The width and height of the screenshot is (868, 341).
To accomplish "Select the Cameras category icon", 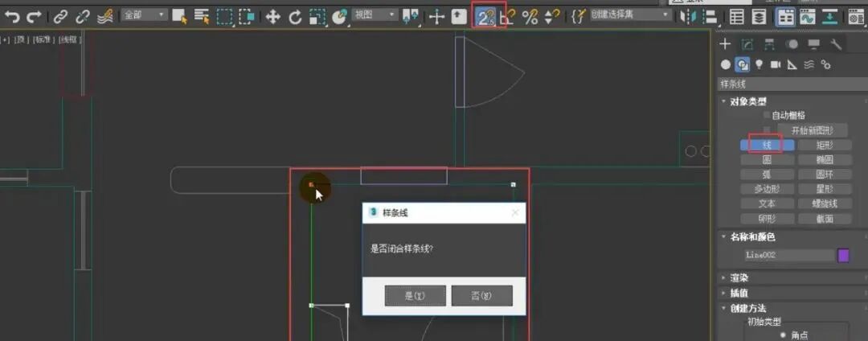I will click(x=776, y=65).
